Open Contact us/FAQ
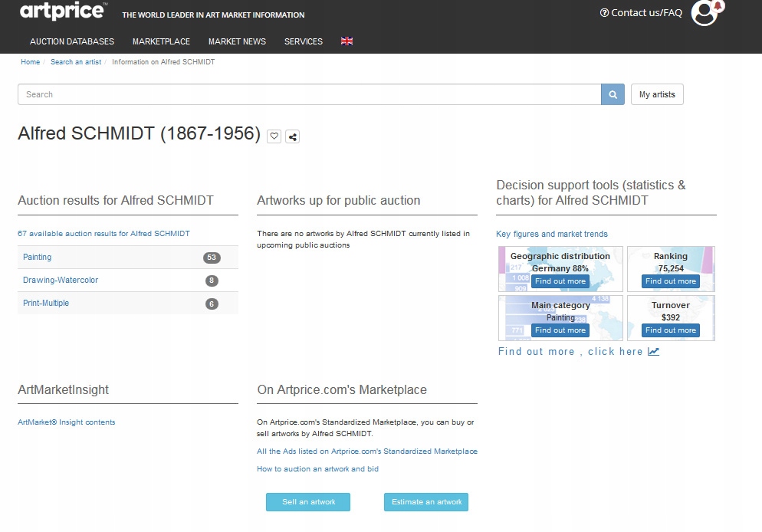 coord(641,12)
